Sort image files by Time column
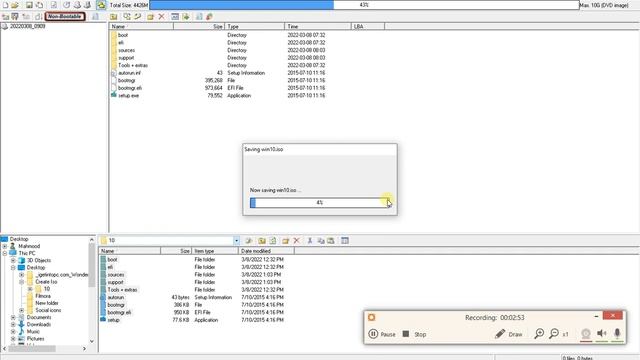The image size is (640, 360). coord(318,26)
